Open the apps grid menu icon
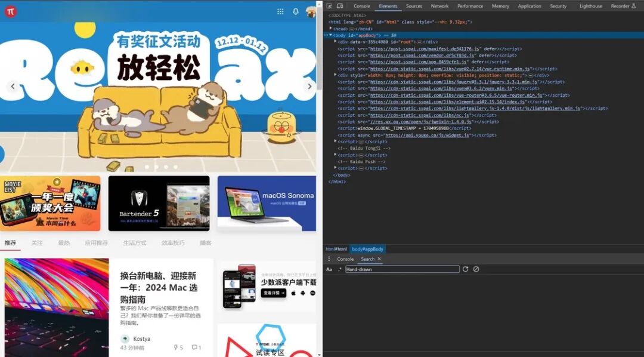This screenshot has width=644, height=357. pos(280,11)
